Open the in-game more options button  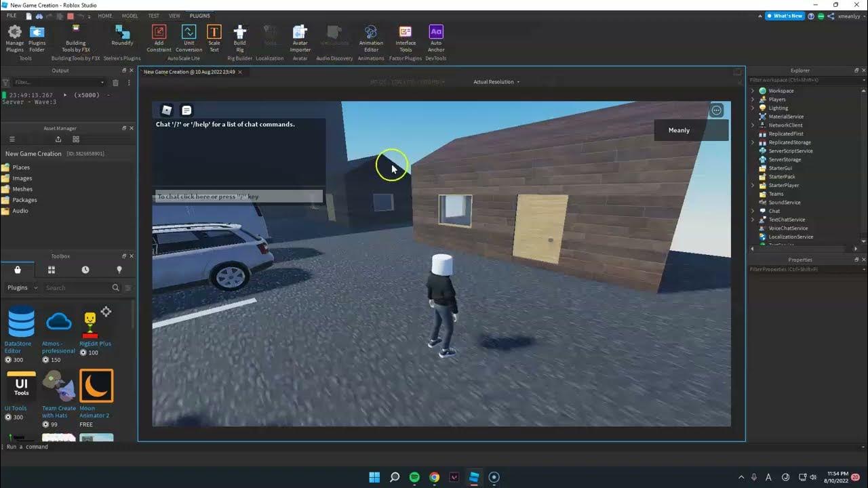[x=717, y=110]
